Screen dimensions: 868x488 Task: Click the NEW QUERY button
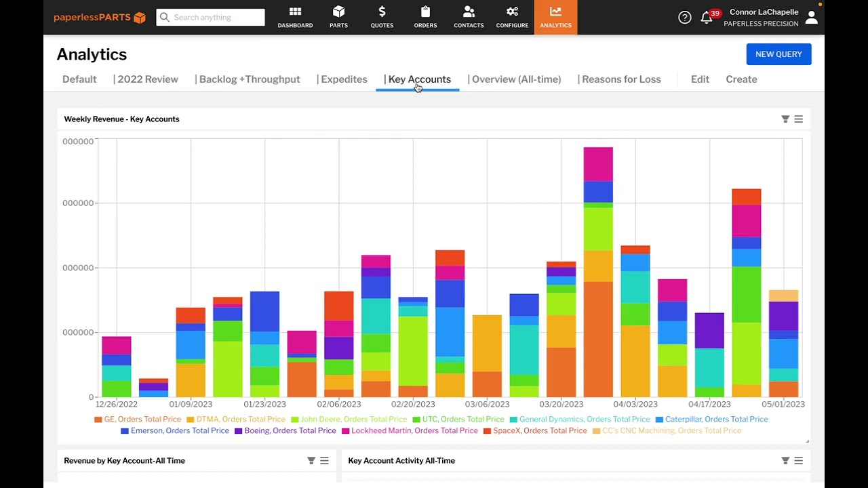[778, 54]
